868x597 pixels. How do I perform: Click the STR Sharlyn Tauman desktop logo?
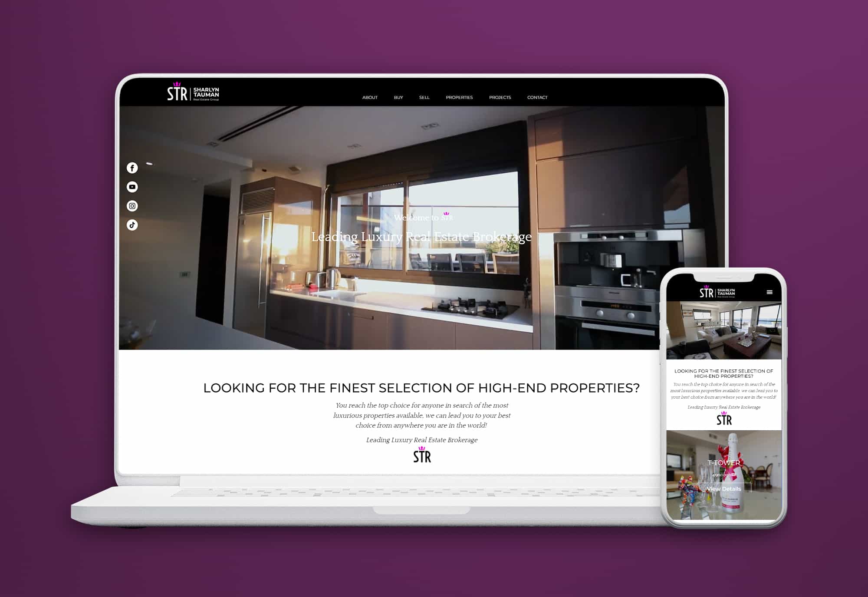tap(193, 92)
